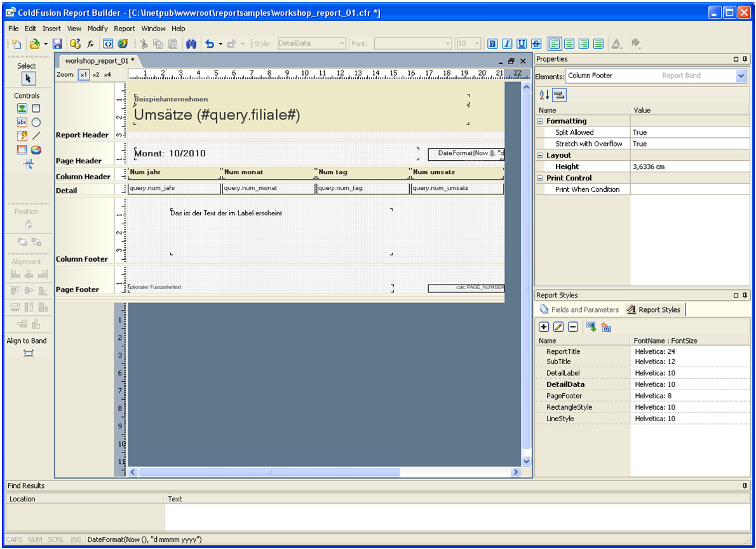This screenshot has height=549, width=756.
Task: Edit selected report style pencil icon
Action: point(558,327)
